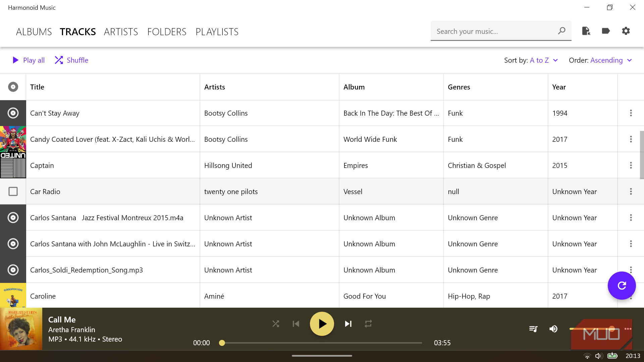This screenshot has height=362, width=644.
Task: Open more options for Candy Coated Lover row
Action: [x=631, y=139]
